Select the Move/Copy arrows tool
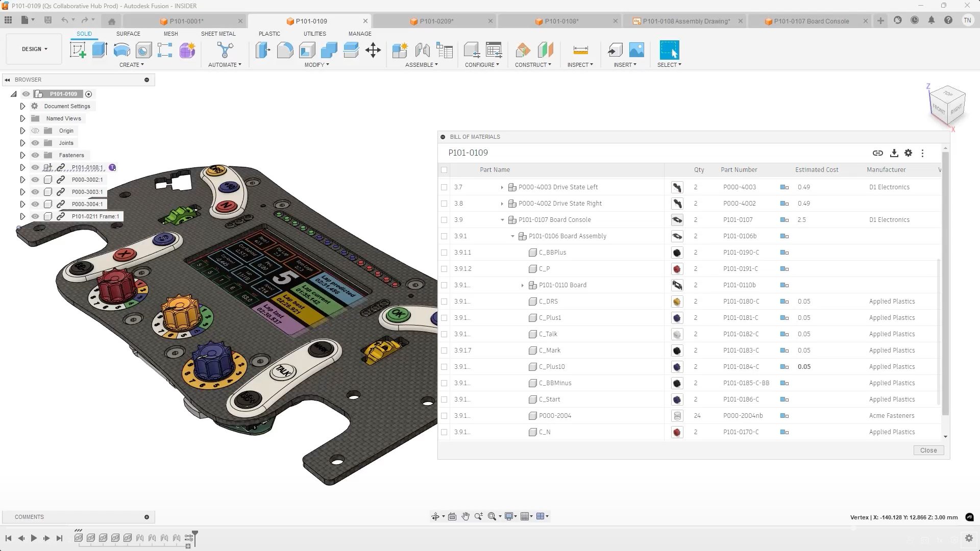 373,50
